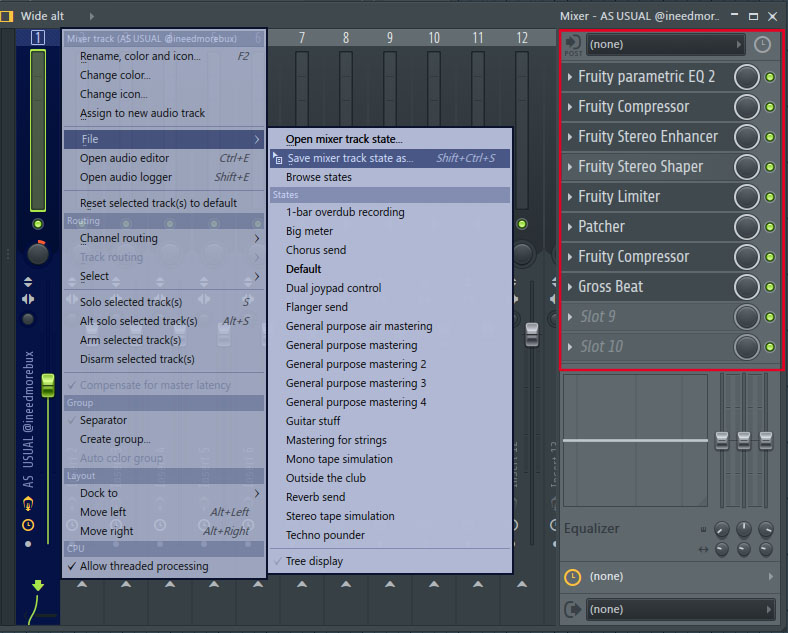This screenshot has width=788, height=633.
Task: Click the Equalizer graph display
Action: click(635, 441)
